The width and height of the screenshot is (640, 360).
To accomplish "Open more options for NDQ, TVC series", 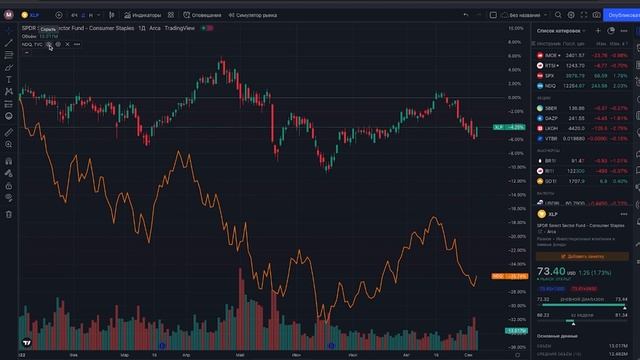I will click(77, 44).
